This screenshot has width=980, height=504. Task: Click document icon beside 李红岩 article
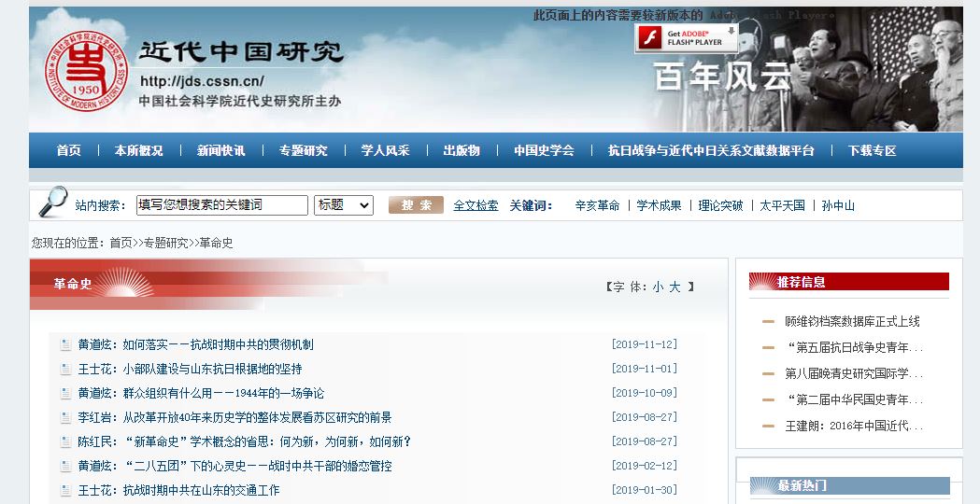pos(65,417)
